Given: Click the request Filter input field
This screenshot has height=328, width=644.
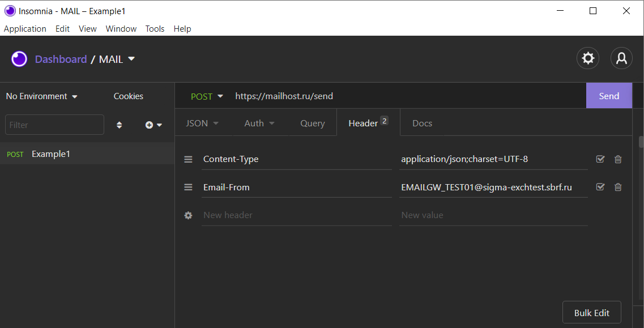Looking at the screenshot, I should click(54, 125).
